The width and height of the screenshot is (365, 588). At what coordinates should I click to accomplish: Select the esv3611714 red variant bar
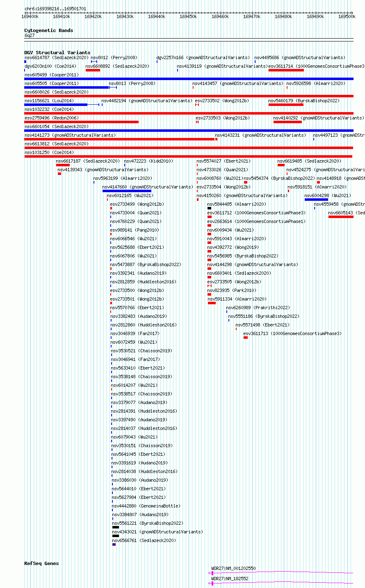286,70
